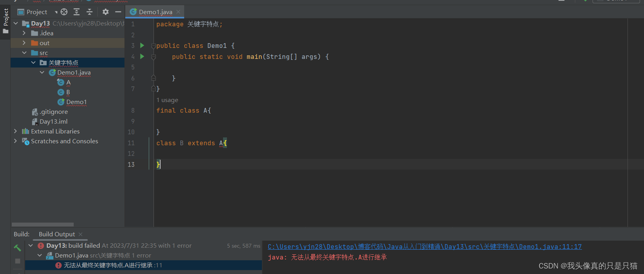Screen dimensions: 644x274
Task: Fold the main method block on line 4
Action: pos(154,57)
